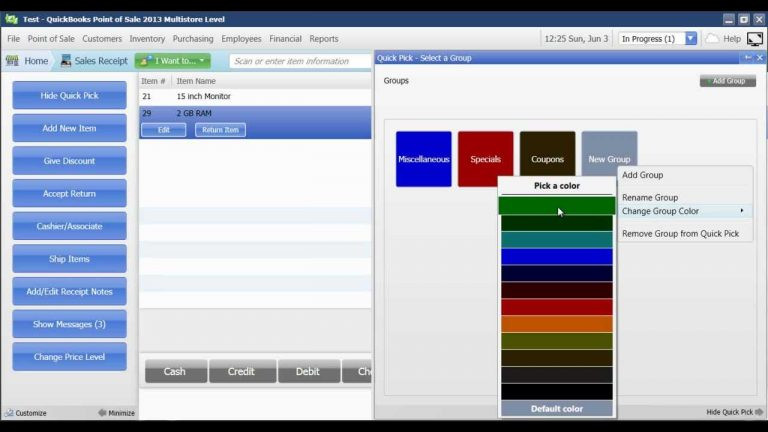The width and height of the screenshot is (768, 432).
Task: Select the 15 inch Monitor row
Action: coord(255,96)
